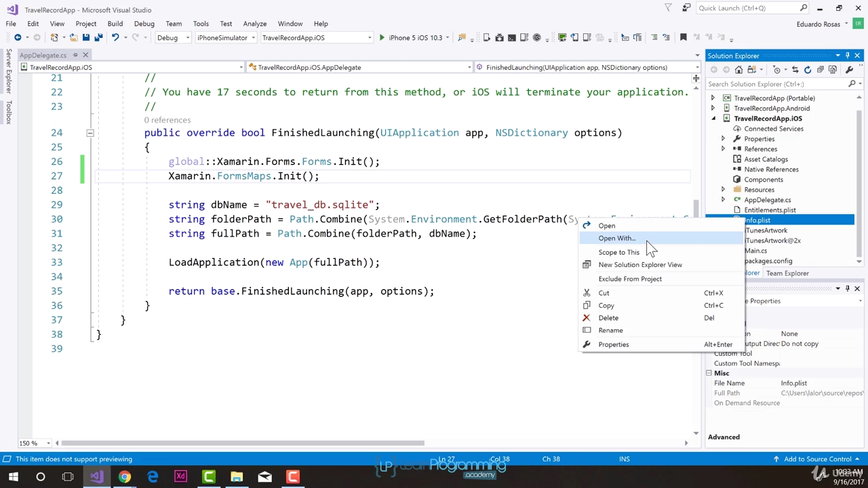Open the vertical Toolbox side tab
868x488 pixels.
[8, 113]
